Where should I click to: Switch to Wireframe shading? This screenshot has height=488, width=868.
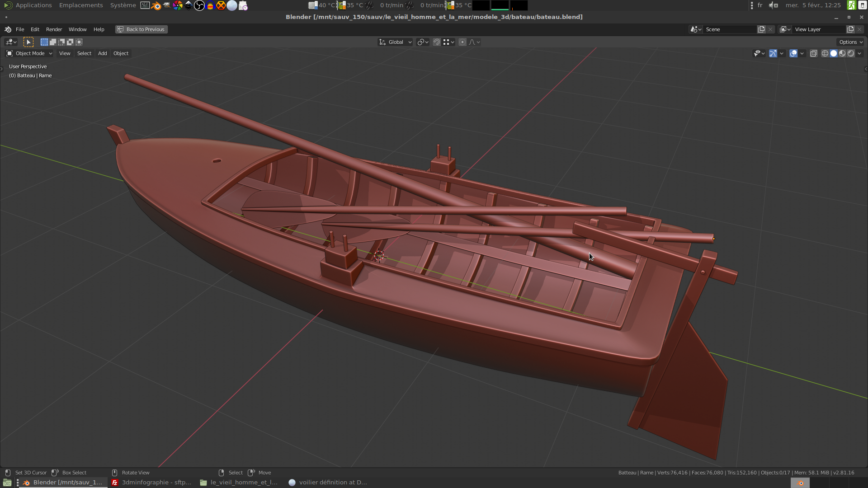click(825, 53)
